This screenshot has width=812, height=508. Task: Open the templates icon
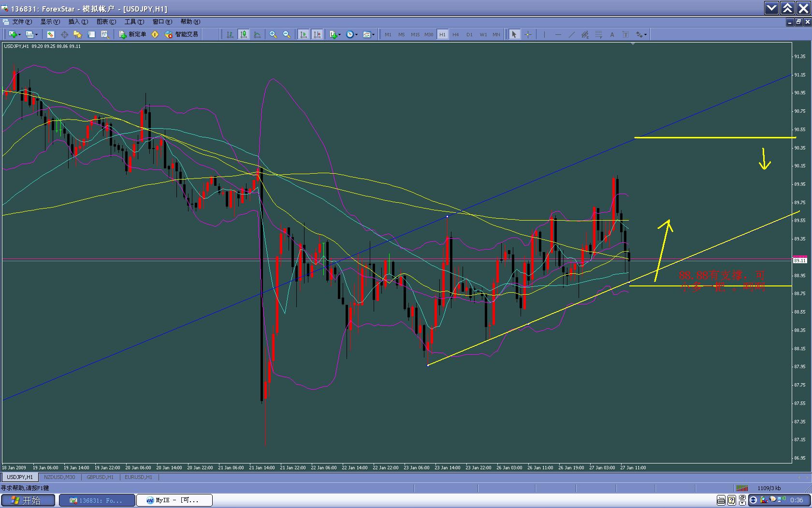pyautogui.click(x=367, y=34)
